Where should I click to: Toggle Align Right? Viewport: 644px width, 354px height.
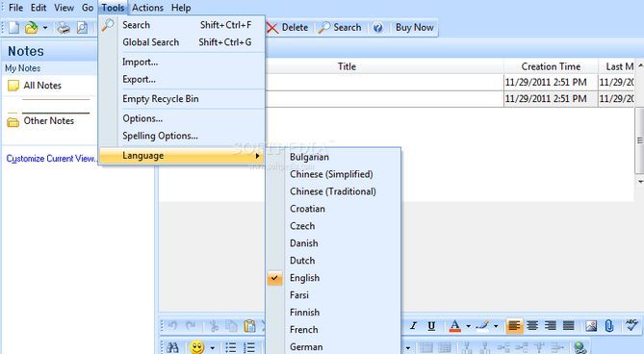point(551,326)
